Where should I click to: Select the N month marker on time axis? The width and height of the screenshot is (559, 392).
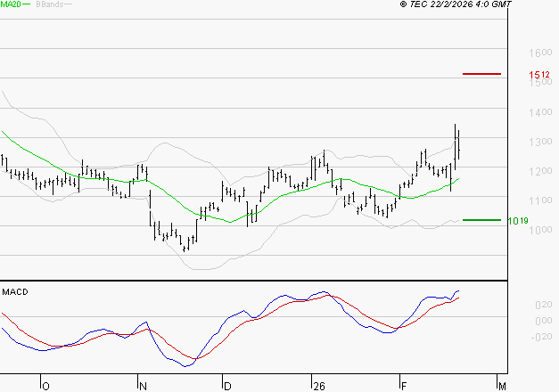tap(143, 387)
